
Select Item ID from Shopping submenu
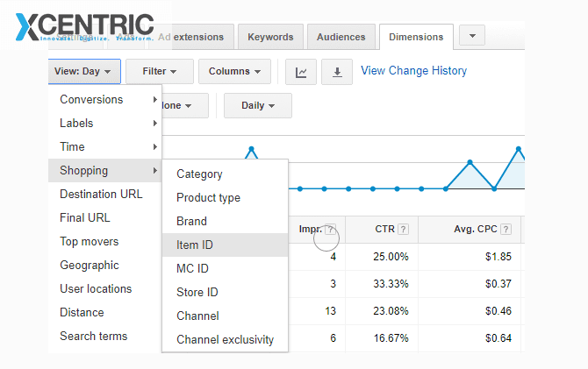(195, 245)
